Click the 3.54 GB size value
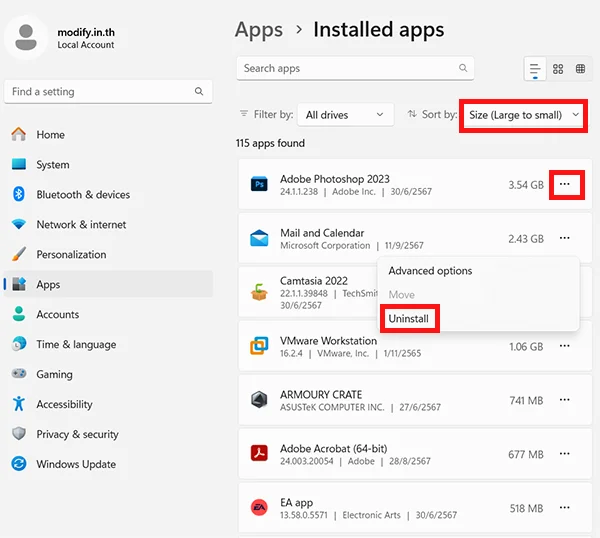The image size is (600, 538). tap(526, 185)
